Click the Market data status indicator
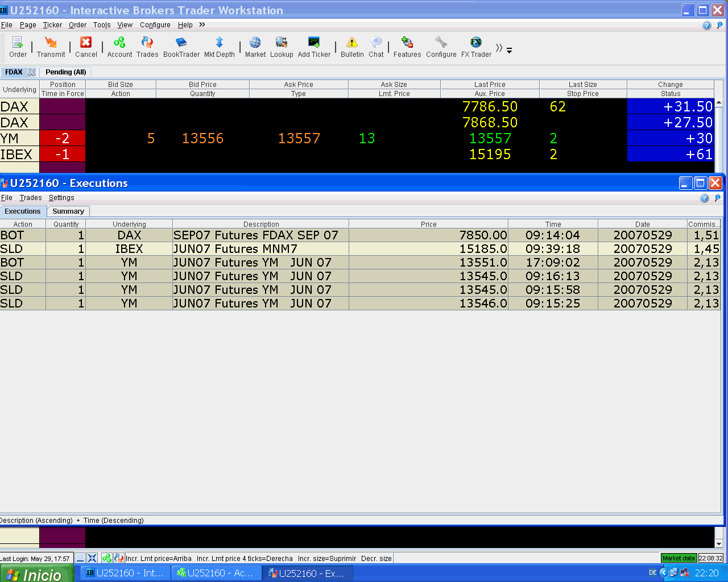The height and width of the screenshot is (582, 728). coord(679,558)
